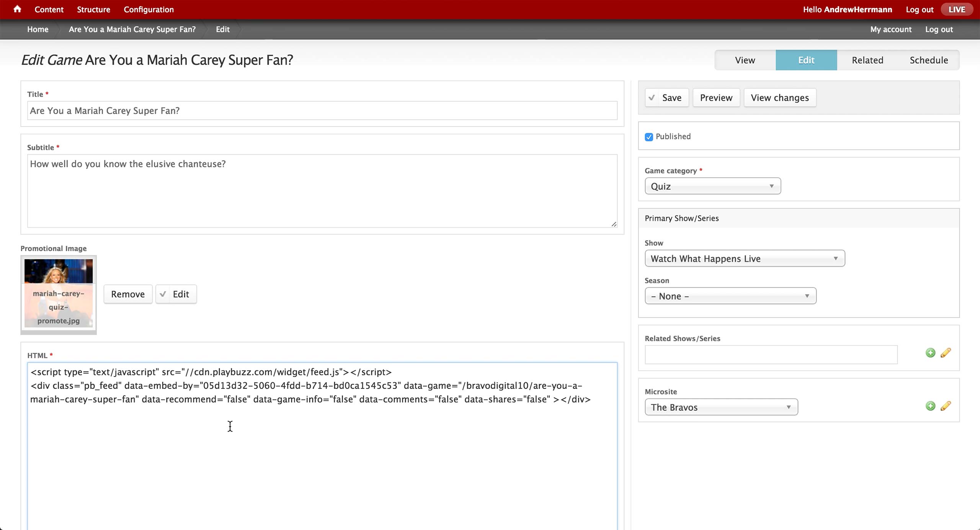Click pencil edit icon beside Related Shows/Series
This screenshot has width=980, height=530.
946,353
